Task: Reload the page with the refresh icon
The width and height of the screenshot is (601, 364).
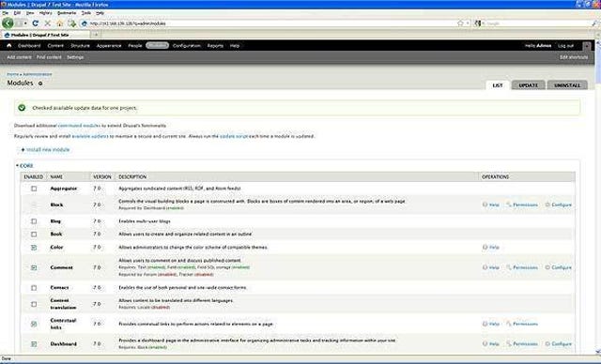Action: (x=36, y=23)
